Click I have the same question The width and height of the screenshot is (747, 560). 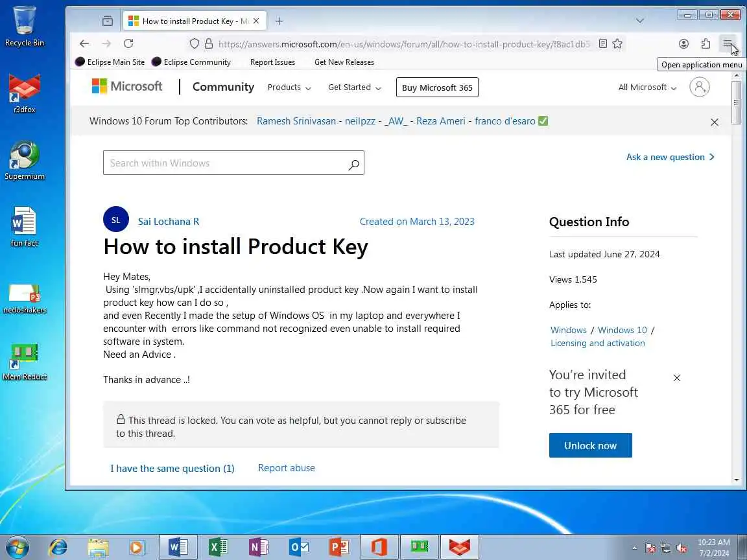[172, 469]
